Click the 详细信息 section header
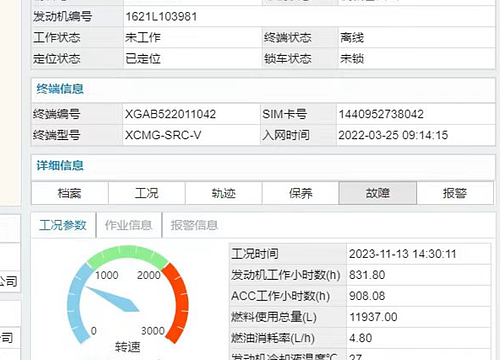The width and height of the screenshot is (500, 360). click(60, 166)
